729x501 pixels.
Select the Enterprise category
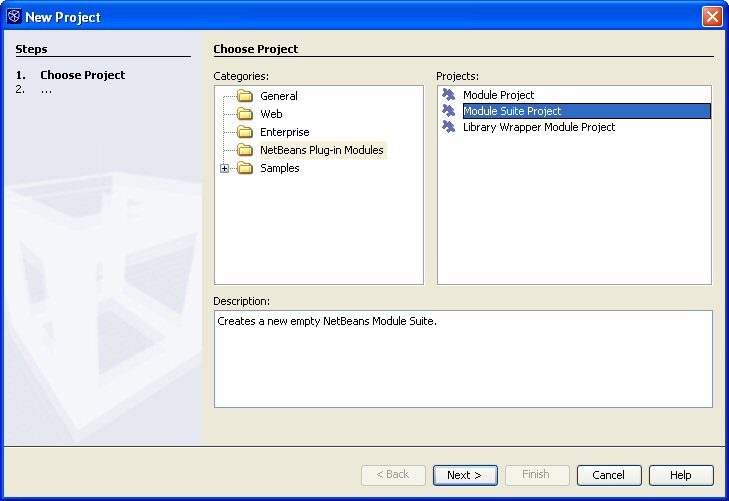[x=285, y=132]
